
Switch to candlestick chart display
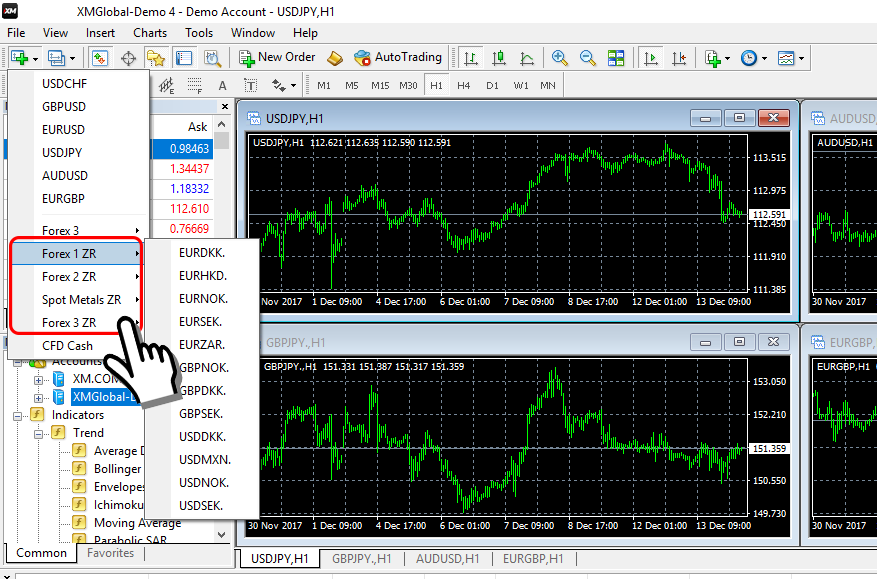499,58
